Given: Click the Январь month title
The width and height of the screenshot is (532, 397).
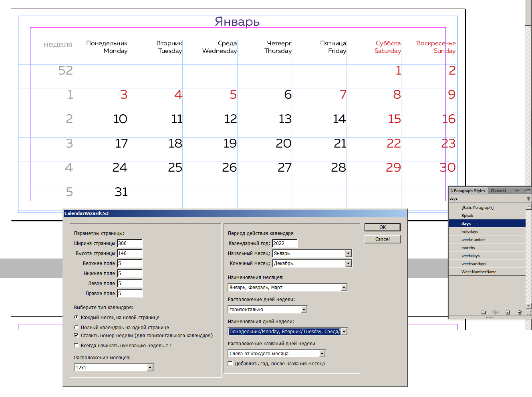Looking at the screenshot, I should [237, 22].
